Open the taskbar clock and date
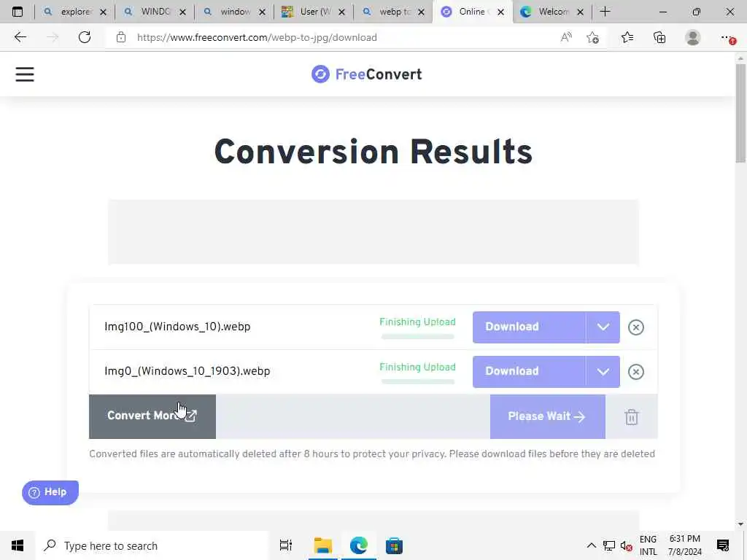Image resolution: width=747 pixels, height=560 pixels. [x=684, y=545]
